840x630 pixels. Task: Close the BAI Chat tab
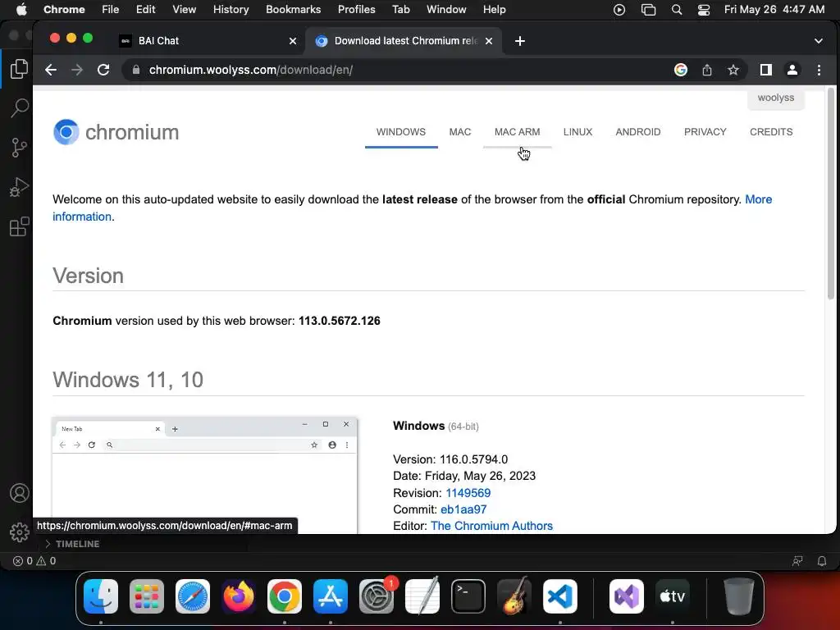293,41
